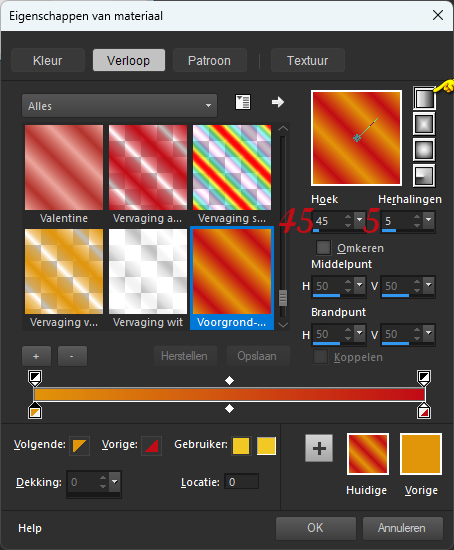Click the Volgende foreground color icon
454x550 pixels.
79,446
